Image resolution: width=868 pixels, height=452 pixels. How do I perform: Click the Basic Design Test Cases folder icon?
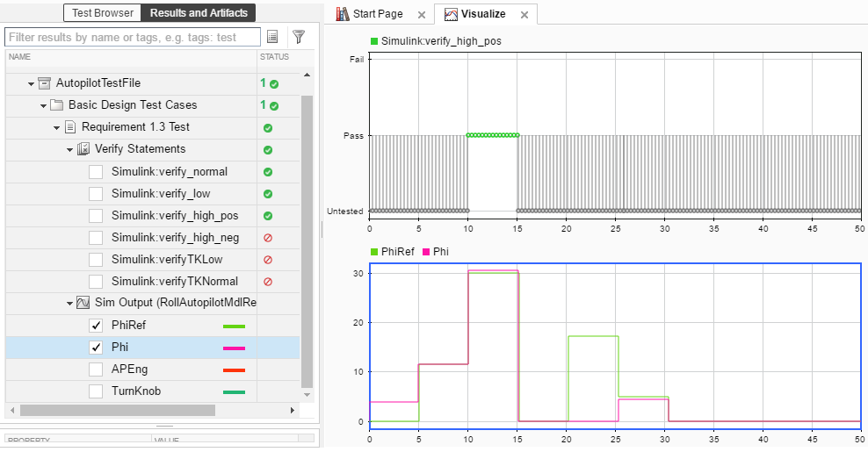click(x=56, y=105)
